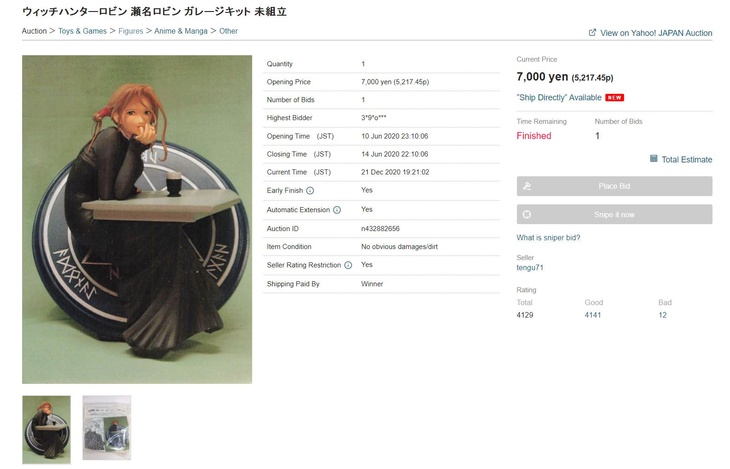Select the first figure thumbnail
Screen dimensions: 730x469
point(47,428)
